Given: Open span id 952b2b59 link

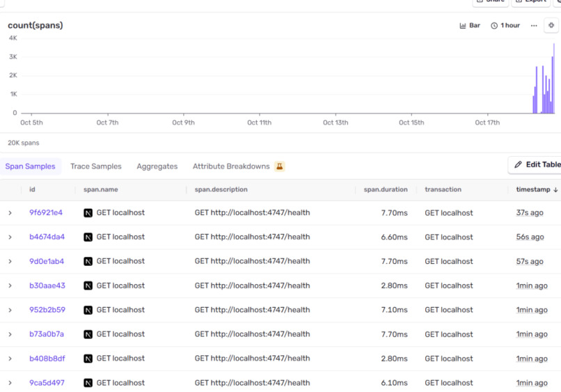Looking at the screenshot, I should pos(47,310).
